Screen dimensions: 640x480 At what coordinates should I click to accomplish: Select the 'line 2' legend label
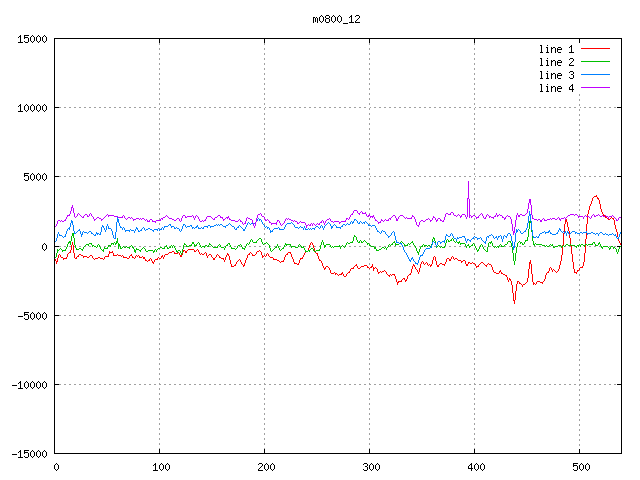tap(556, 62)
